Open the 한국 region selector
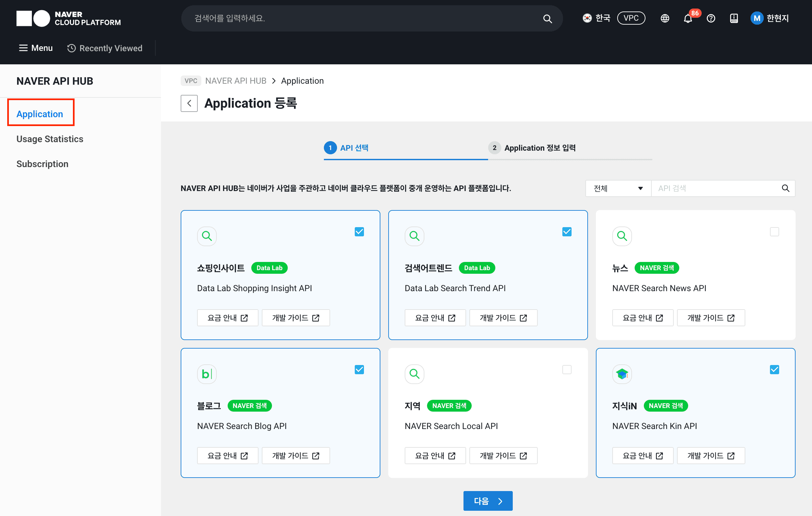Viewport: 812px width, 516px height. pos(596,18)
